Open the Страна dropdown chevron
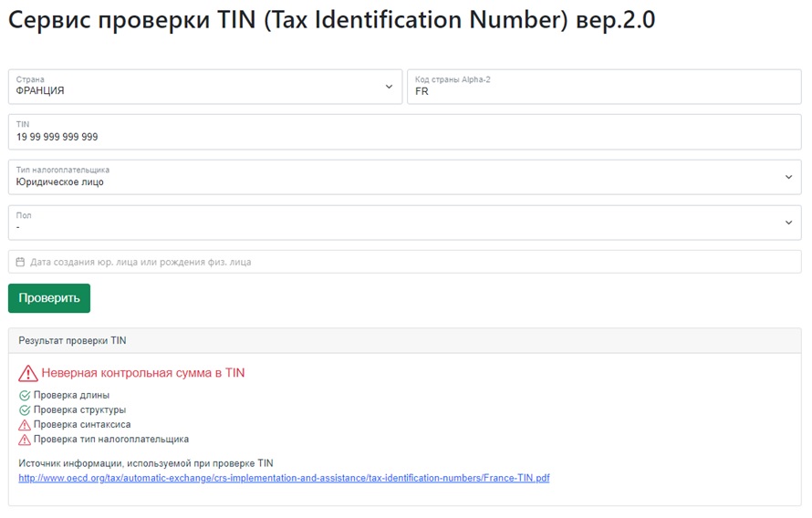The image size is (812, 518). point(389,87)
